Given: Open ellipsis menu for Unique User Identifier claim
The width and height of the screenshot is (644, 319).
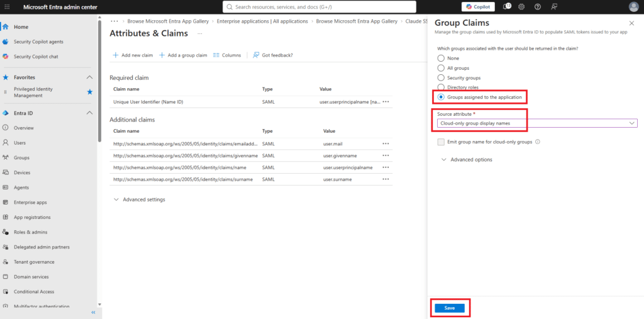Looking at the screenshot, I should [386, 101].
